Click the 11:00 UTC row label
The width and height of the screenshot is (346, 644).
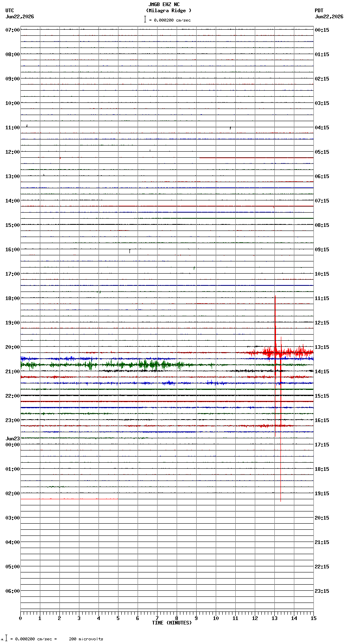point(13,128)
